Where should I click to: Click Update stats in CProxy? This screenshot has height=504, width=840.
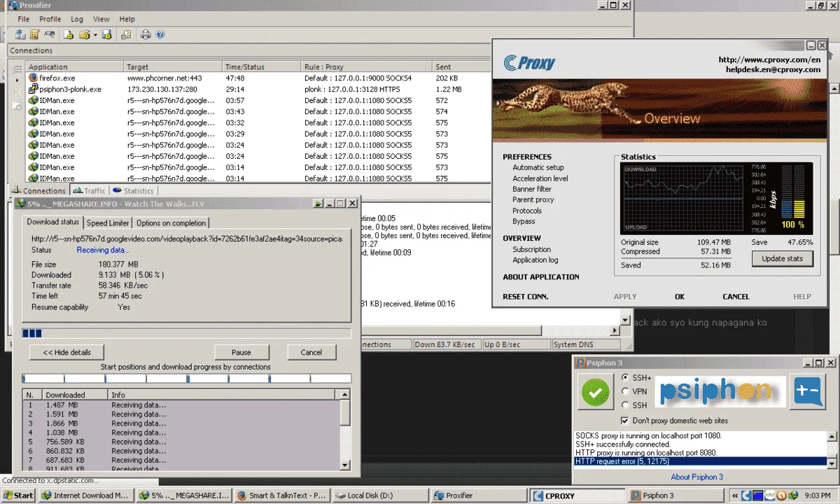pyautogui.click(x=783, y=258)
